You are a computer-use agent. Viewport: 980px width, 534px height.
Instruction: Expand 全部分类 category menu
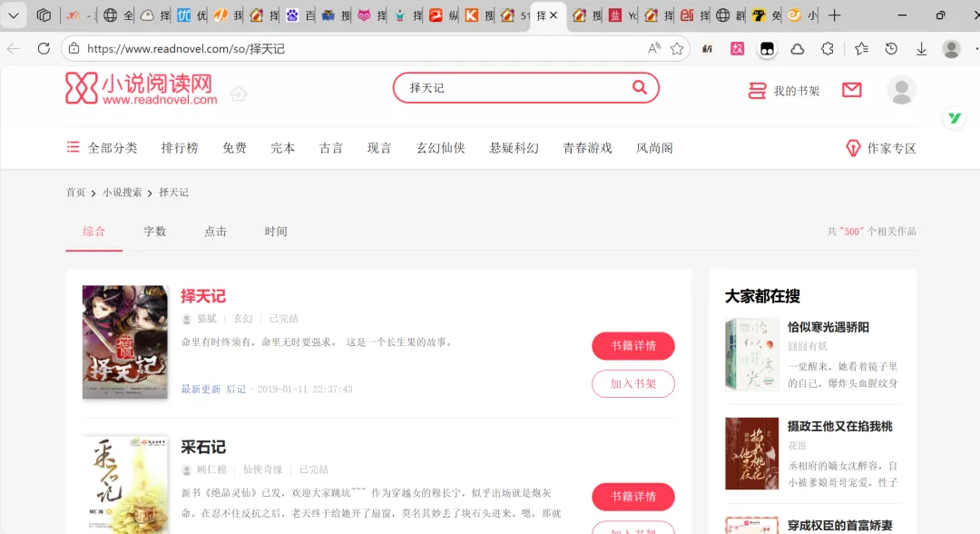coord(102,147)
